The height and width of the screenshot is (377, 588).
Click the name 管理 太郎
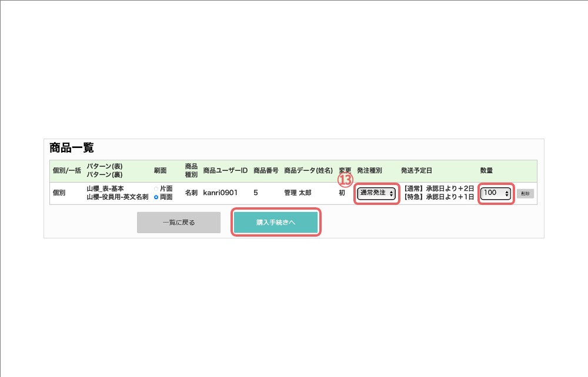(298, 193)
